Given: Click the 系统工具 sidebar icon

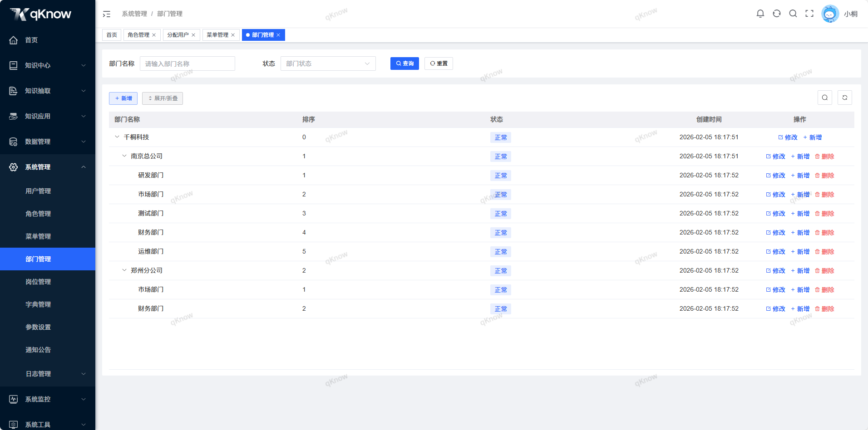Looking at the screenshot, I should (14, 425).
